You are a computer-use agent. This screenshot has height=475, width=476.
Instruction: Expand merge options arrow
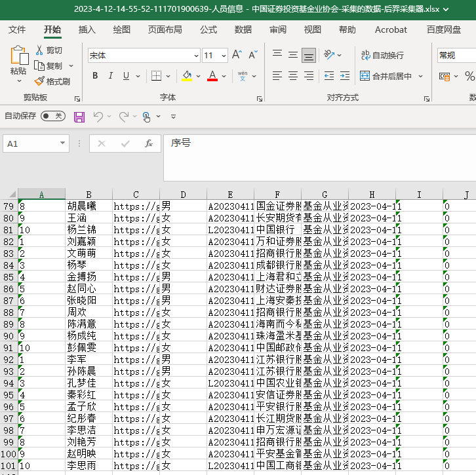[421, 76]
